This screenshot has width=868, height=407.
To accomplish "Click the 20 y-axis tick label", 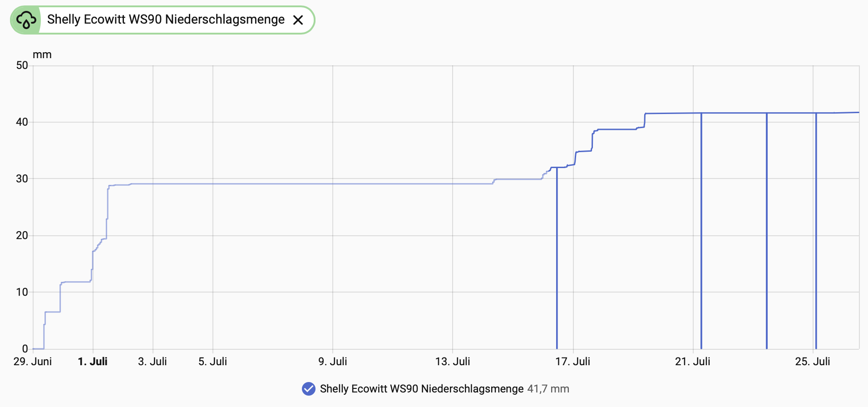I will [22, 236].
